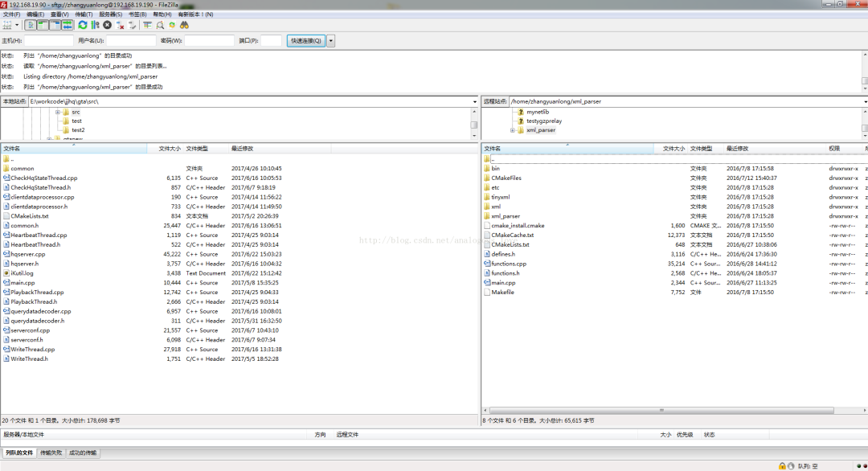The width and height of the screenshot is (868, 471).
Task: Select hqserver.cpp in the local file list
Action: click(27, 254)
